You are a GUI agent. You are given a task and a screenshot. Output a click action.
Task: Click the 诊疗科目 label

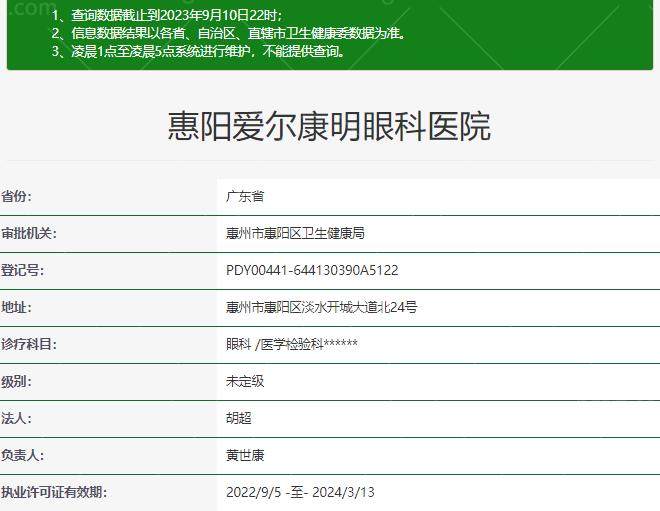pyautogui.click(x=29, y=344)
